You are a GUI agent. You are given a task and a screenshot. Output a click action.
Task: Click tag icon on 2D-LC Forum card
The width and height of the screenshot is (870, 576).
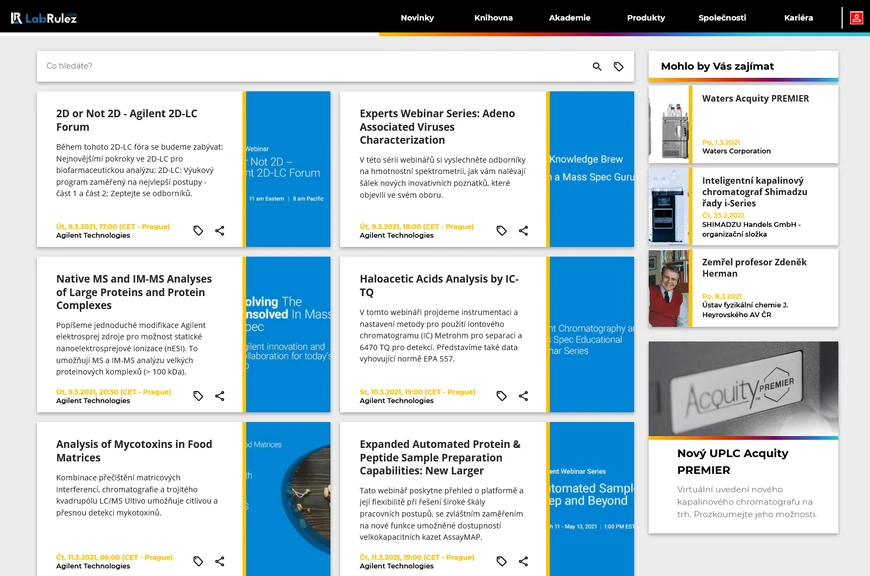[x=198, y=230]
